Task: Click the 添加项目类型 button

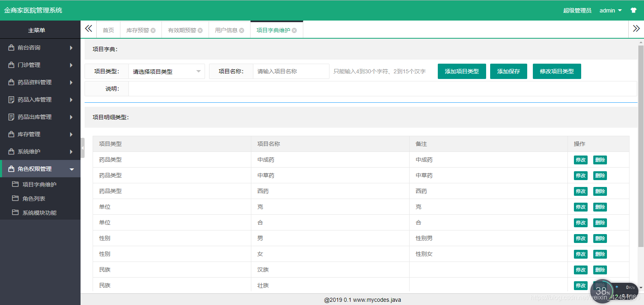Action: [x=462, y=71]
